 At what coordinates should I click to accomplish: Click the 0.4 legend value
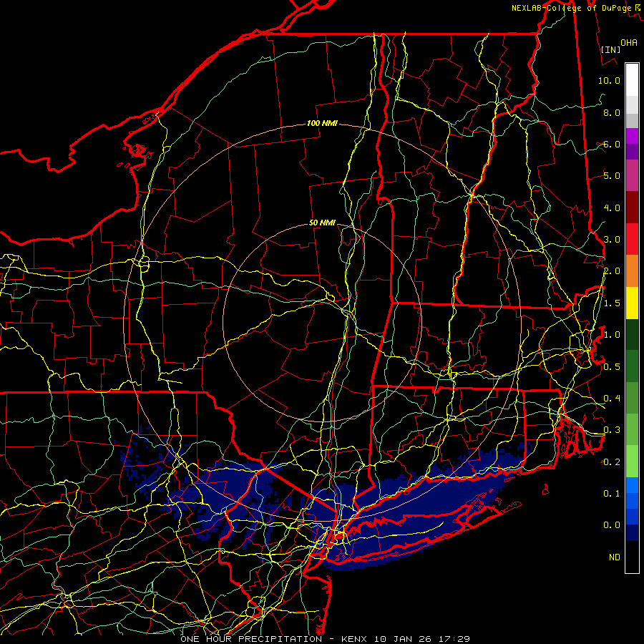612,399
